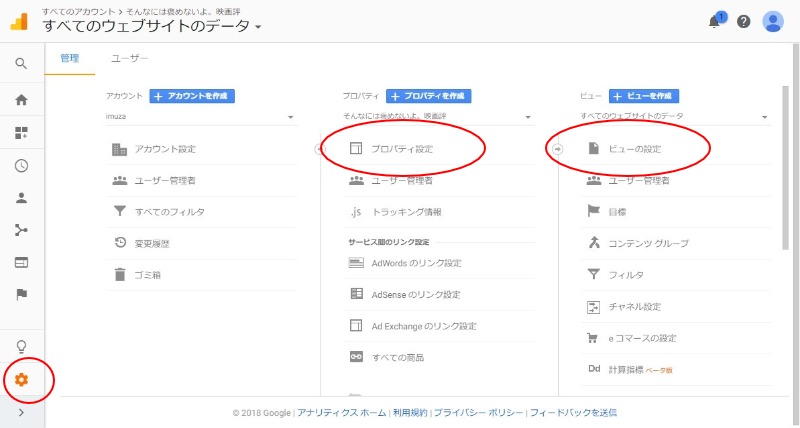
Task: Open the Home icon in sidebar
Action: tap(21, 99)
